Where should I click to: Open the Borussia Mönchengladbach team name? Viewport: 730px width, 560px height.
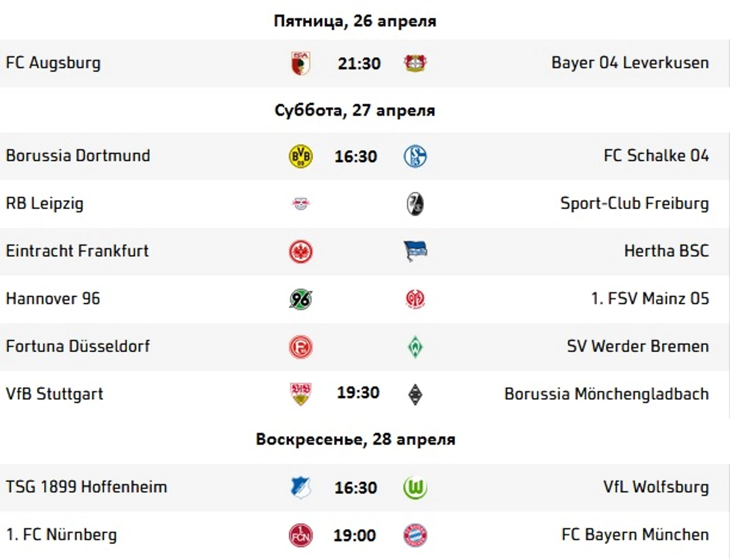(606, 394)
